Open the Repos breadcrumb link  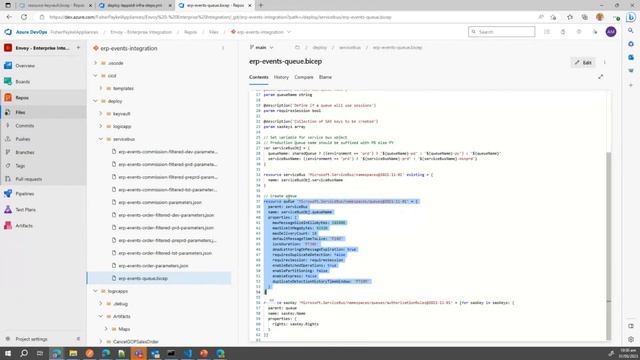(190, 32)
